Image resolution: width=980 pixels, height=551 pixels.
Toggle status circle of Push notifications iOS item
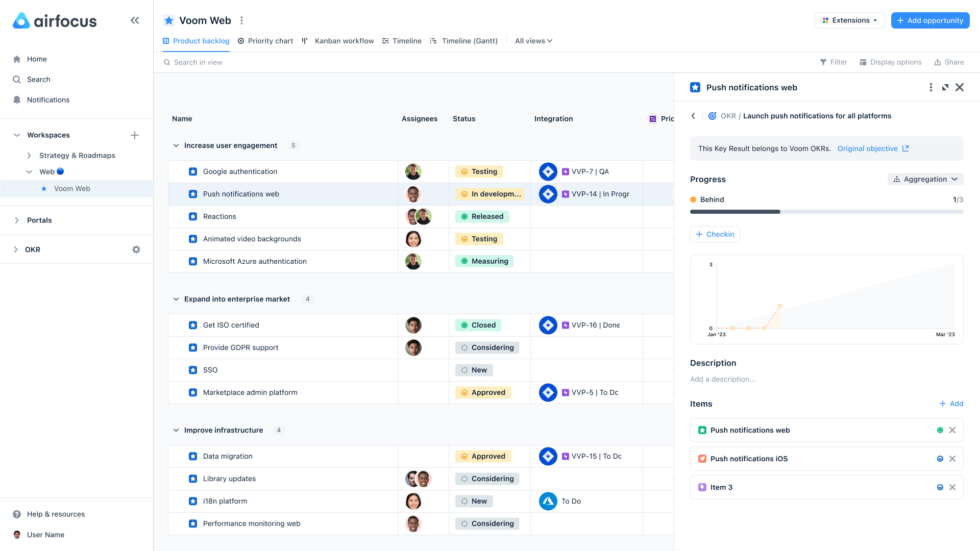pos(940,459)
